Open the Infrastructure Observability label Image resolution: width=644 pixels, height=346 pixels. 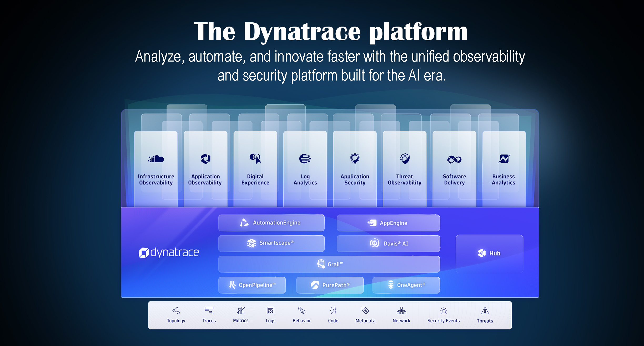pyautogui.click(x=156, y=179)
